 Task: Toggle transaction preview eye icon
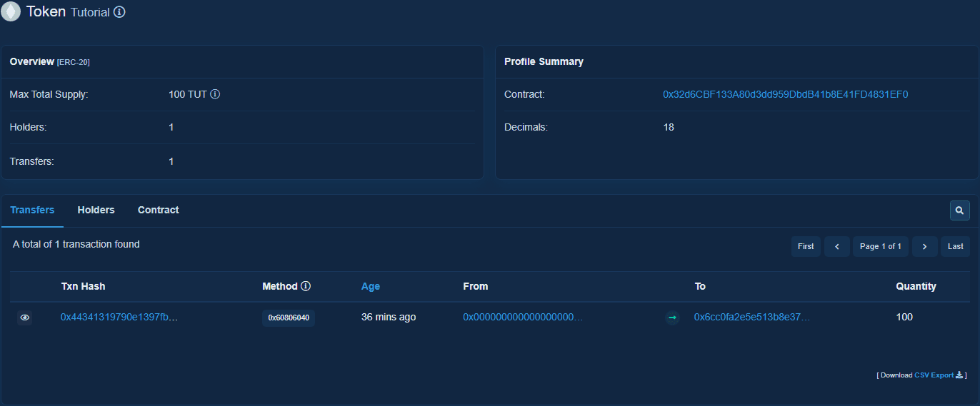click(25, 318)
